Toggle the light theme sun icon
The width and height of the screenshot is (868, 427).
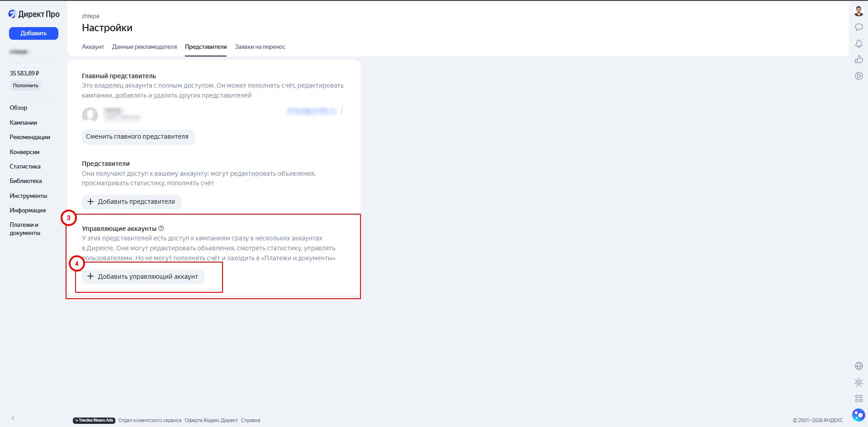click(859, 382)
